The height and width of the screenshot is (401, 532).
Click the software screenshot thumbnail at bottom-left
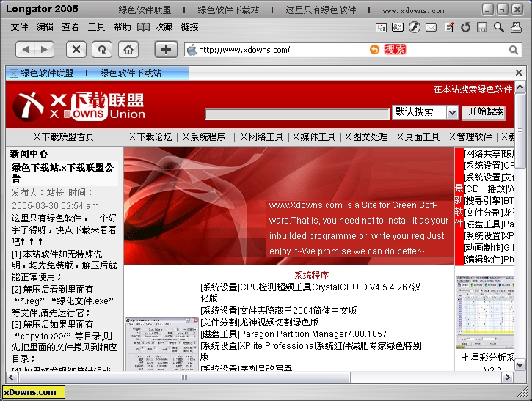coord(162,344)
